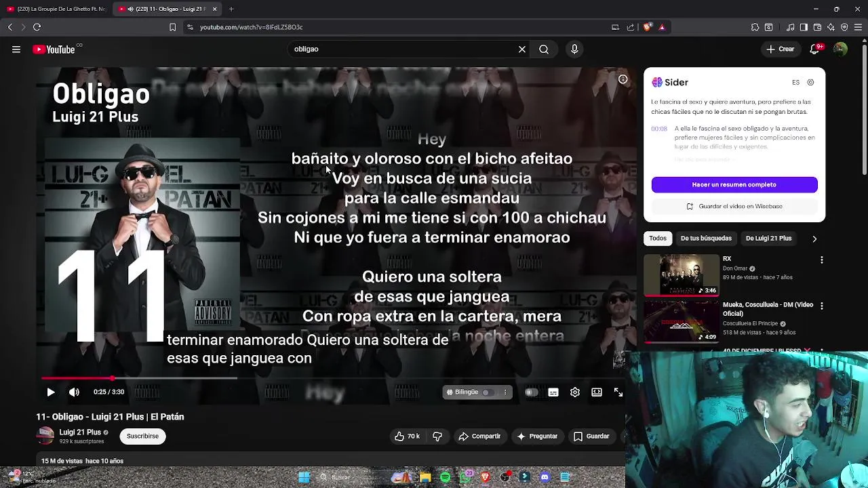Select the Todos filter chip
The width and height of the screenshot is (868, 488).
tap(658, 238)
